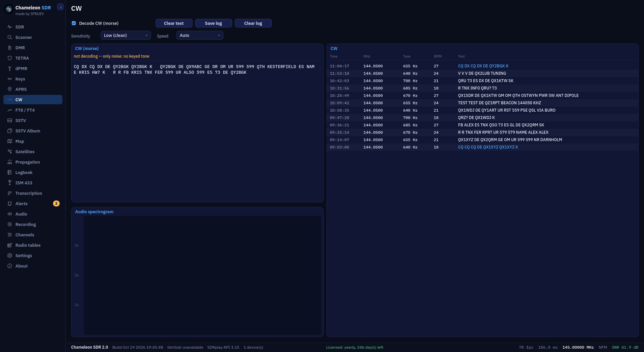Collapse the sidebar with the chevron button
Viewport: 644px width, 352px height.
point(60,7)
